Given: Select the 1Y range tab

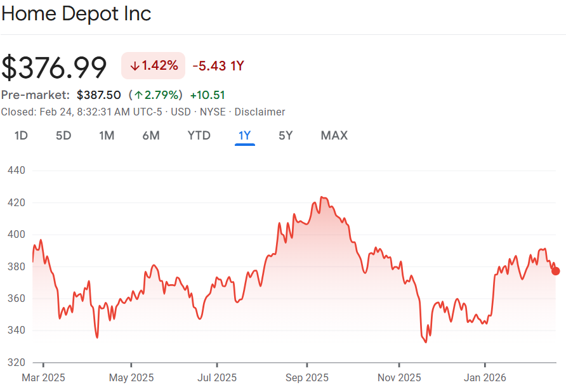Looking at the screenshot, I should [x=244, y=135].
